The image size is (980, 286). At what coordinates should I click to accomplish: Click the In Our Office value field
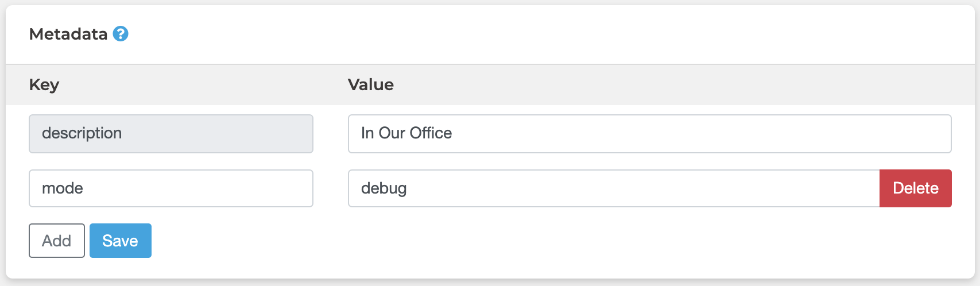649,134
